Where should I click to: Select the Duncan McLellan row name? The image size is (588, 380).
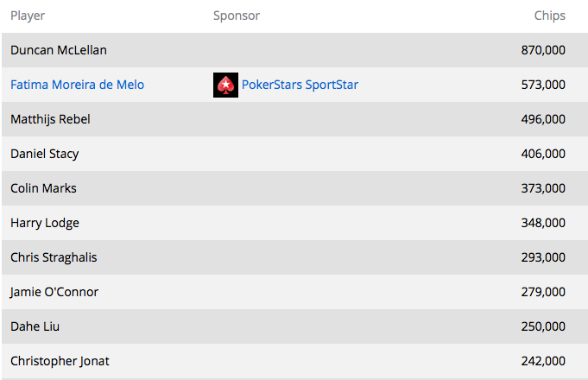point(59,50)
